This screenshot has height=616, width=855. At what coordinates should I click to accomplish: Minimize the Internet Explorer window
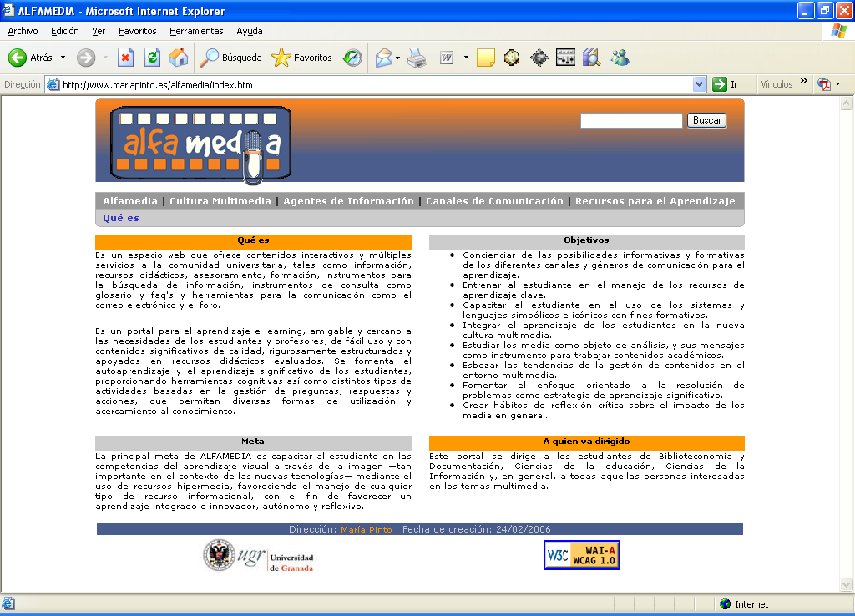tap(806, 10)
